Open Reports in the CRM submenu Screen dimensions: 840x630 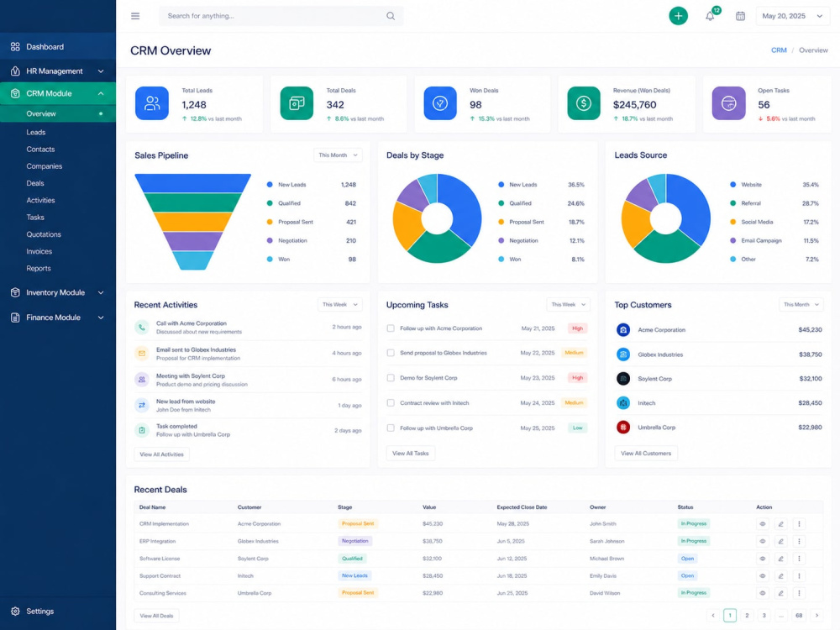[x=39, y=269]
